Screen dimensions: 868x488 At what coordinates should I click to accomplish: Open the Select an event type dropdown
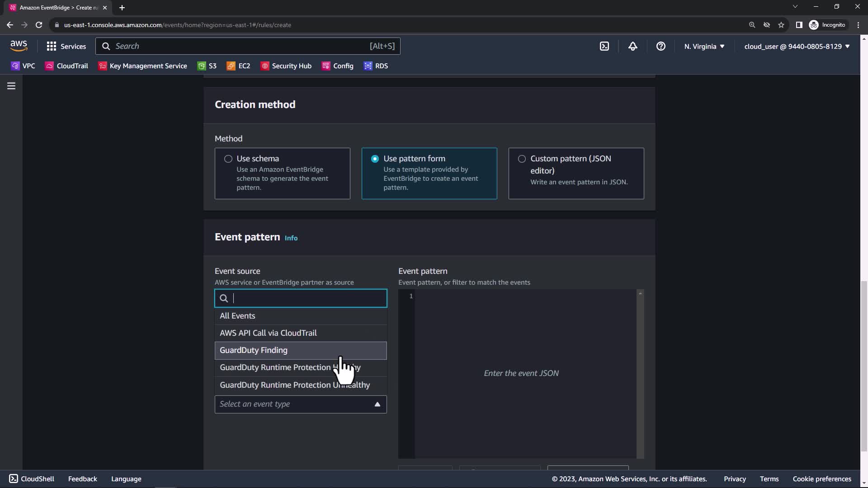click(301, 404)
